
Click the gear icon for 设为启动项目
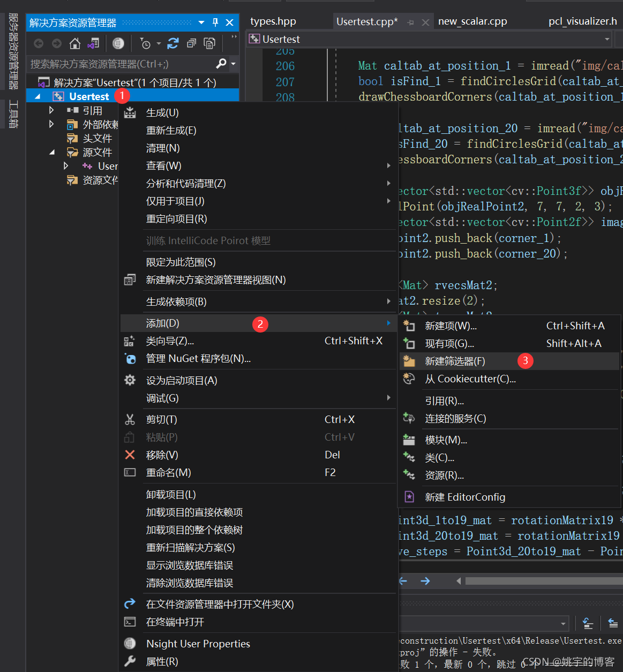click(130, 380)
